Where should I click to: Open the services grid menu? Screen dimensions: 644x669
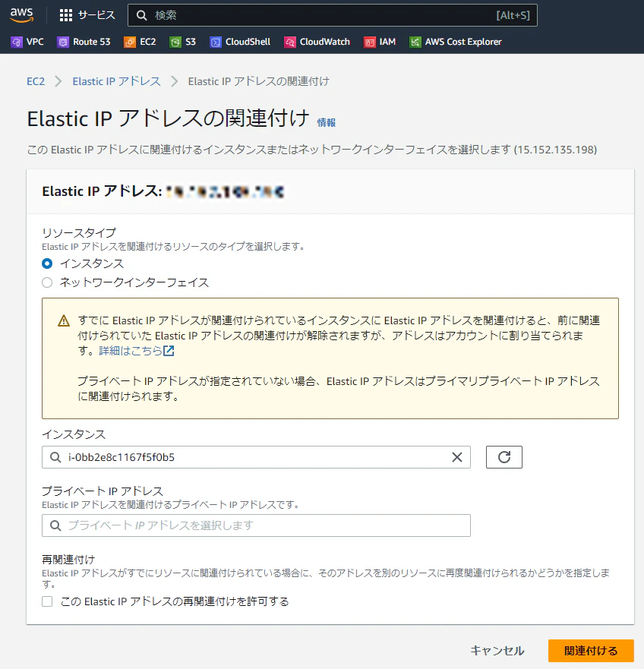tap(66, 15)
